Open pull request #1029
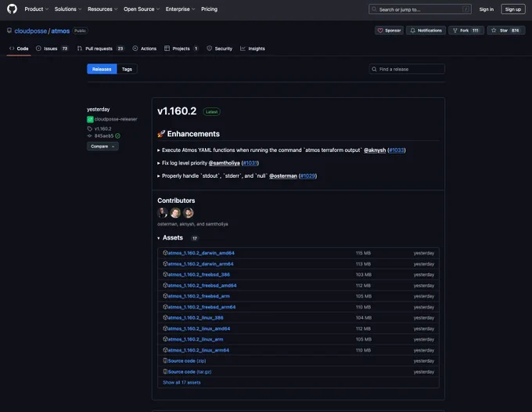532x412 pixels. pyautogui.click(x=308, y=176)
